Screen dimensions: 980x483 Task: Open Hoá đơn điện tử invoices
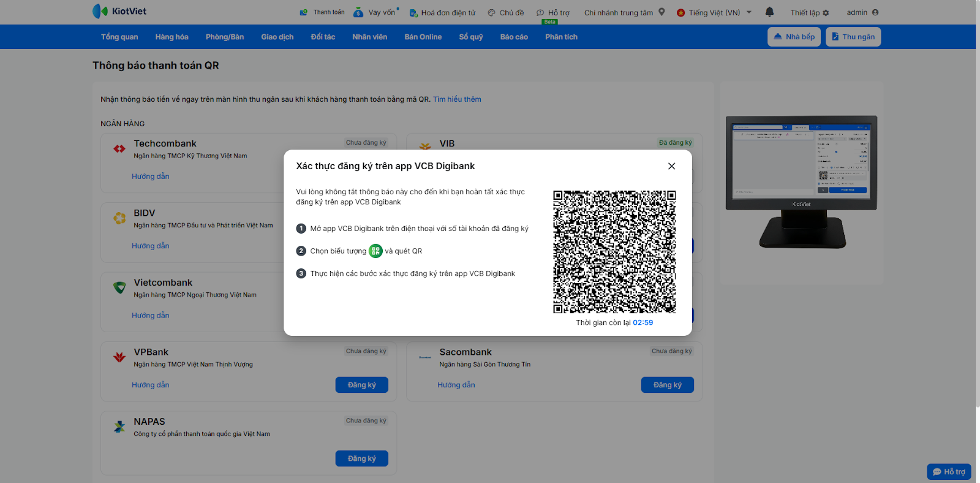[442, 13]
